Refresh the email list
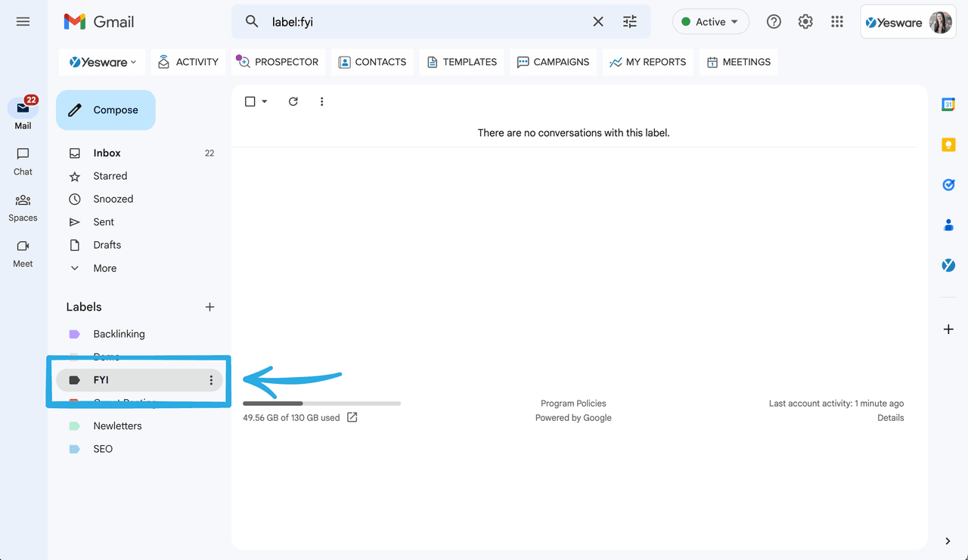The width and height of the screenshot is (968, 560). [293, 101]
